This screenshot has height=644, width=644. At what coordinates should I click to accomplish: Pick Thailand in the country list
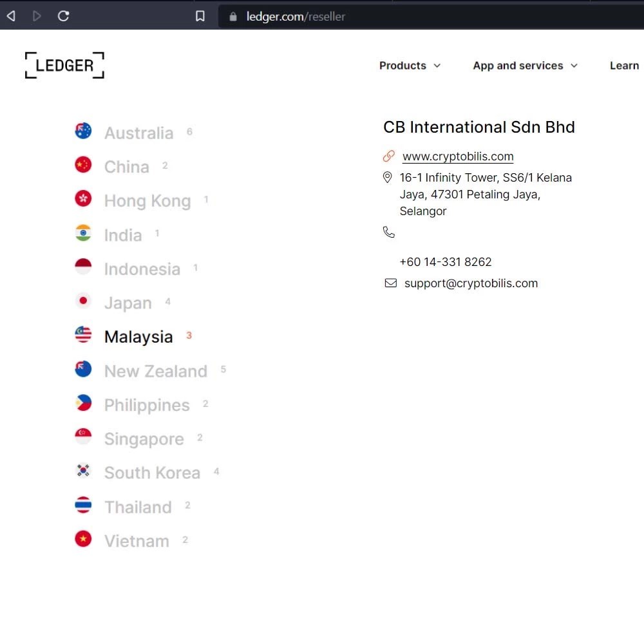click(x=138, y=507)
